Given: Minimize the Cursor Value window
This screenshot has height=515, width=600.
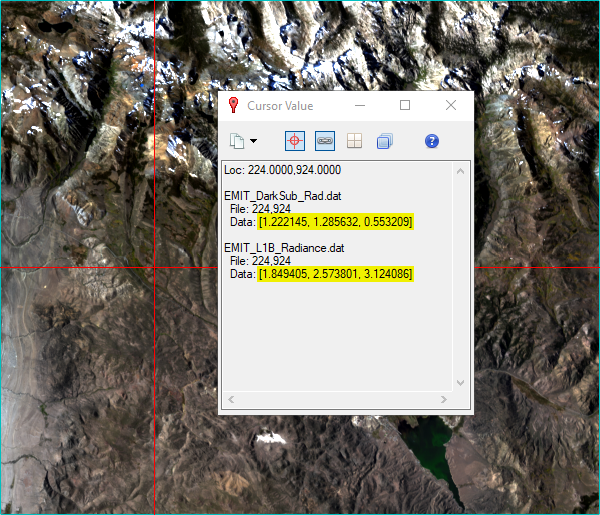Looking at the screenshot, I should 359,105.
